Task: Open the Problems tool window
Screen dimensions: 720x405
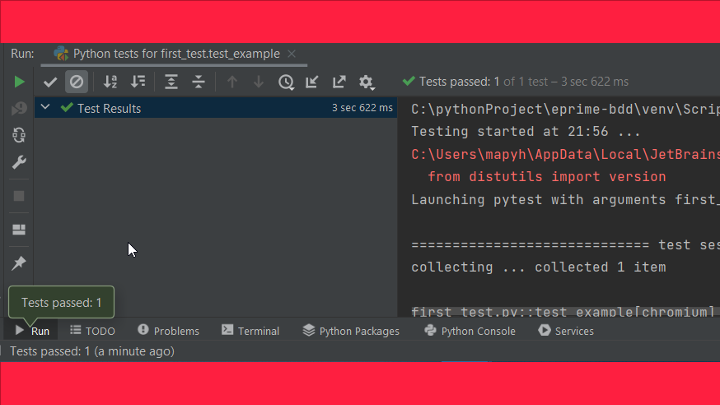Action: coord(168,331)
